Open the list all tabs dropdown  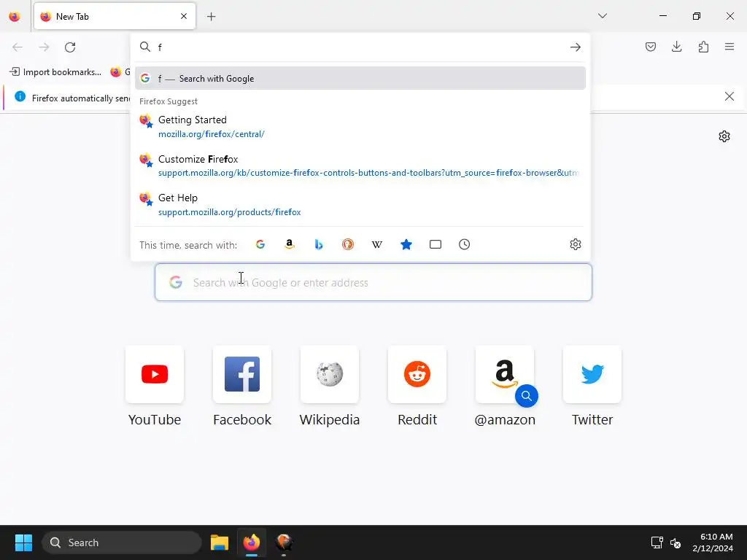pyautogui.click(x=602, y=16)
